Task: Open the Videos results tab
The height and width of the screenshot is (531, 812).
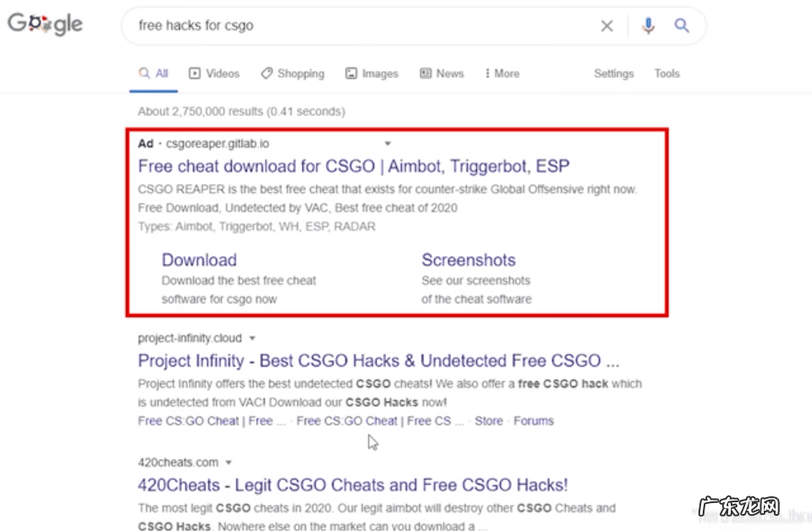Action: [x=214, y=74]
